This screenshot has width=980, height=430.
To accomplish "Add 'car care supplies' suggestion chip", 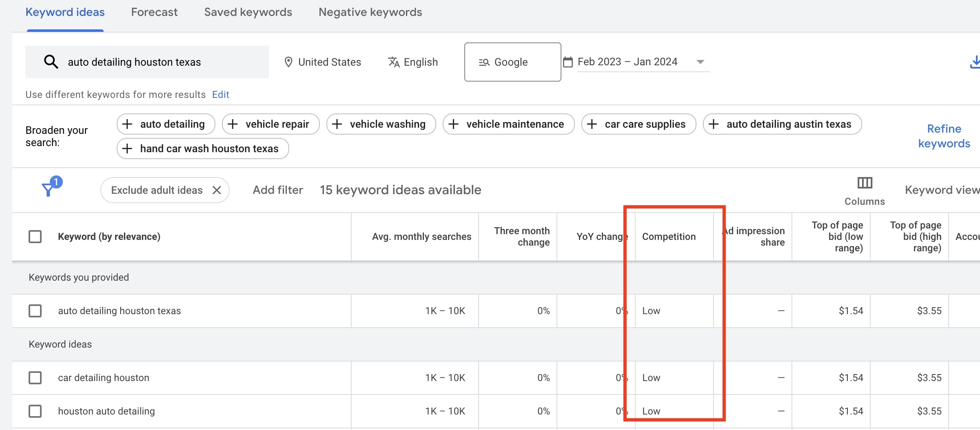I will (x=638, y=124).
